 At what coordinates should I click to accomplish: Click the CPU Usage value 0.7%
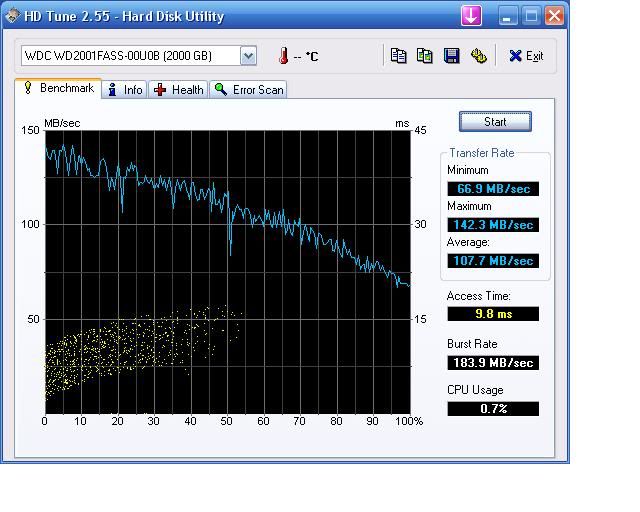pyautogui.click(x=493, y=408)
